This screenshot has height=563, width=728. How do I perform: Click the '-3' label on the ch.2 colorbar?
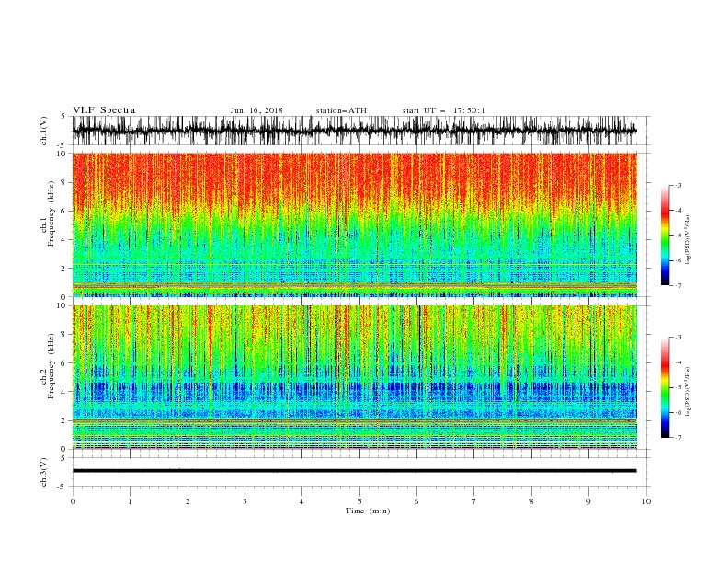(677, 338)
